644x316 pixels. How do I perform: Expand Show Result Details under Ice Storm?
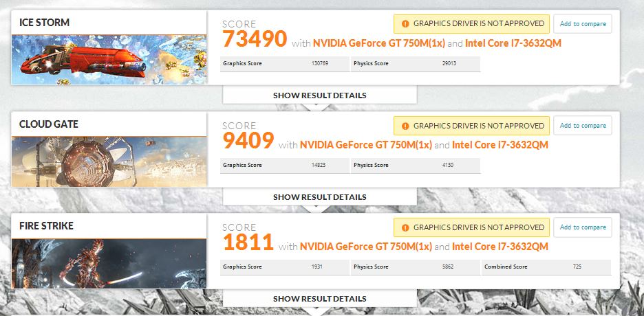click(x=319, y=95)
